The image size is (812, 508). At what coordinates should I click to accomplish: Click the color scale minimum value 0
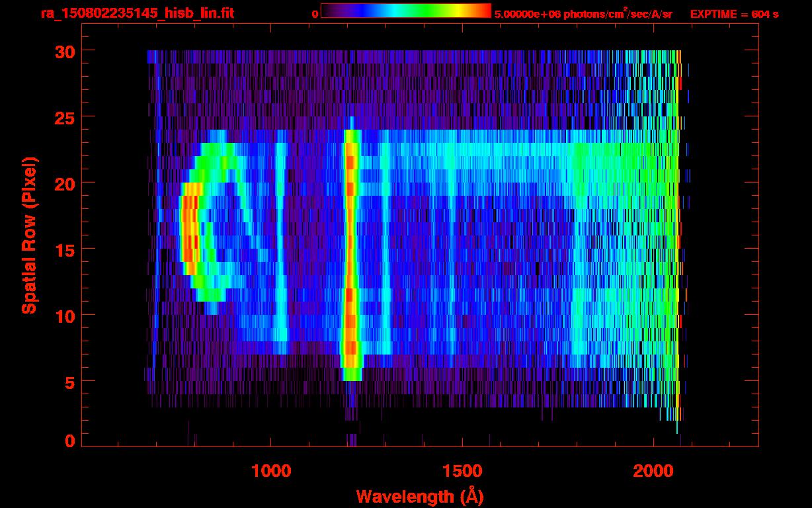coord(315,14)
